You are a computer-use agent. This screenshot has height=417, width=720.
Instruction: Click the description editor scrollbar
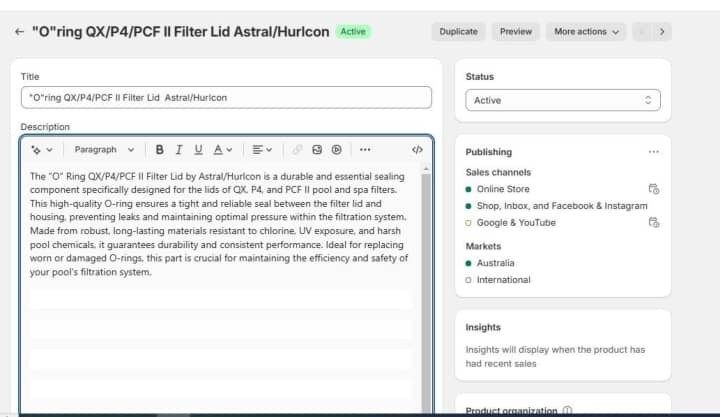(x=426, y=294)
